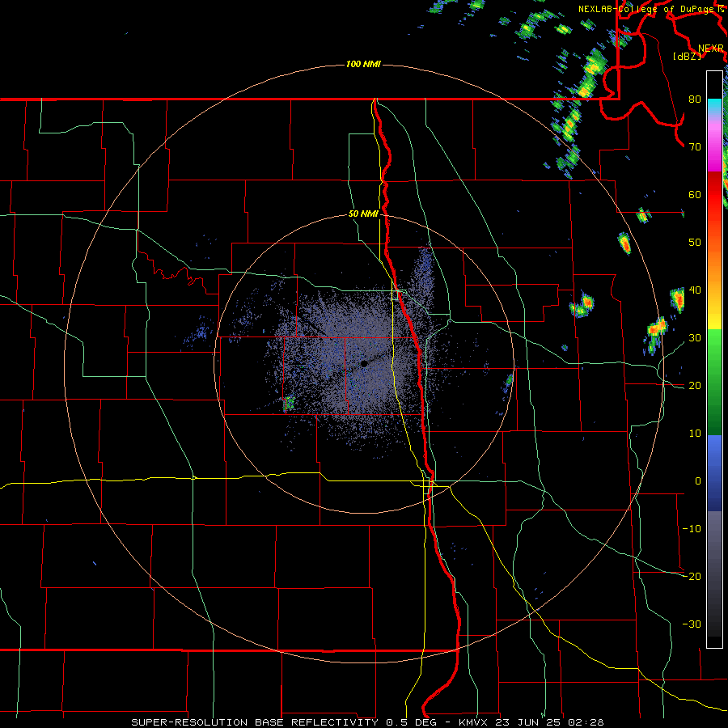Click the "0.5 DEG" elevation angle in caption
Screen dimensions: 728x728
pos(411,722)
